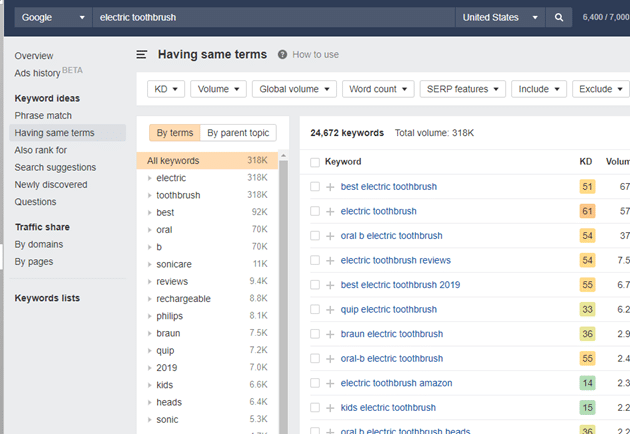Sort by the KD column header
630x434 pixels.
click(x=585, y=162)
